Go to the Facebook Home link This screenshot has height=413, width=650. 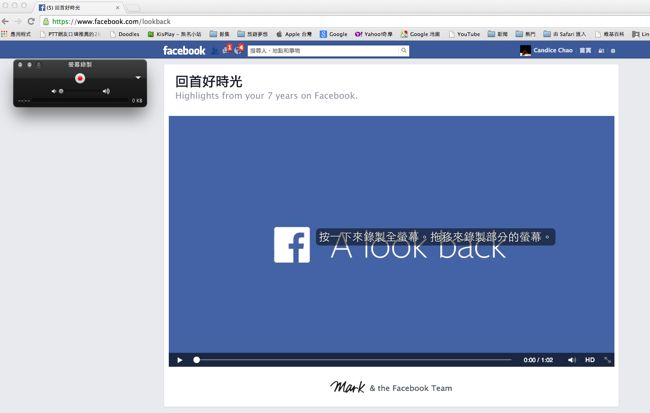click(585, 50)
